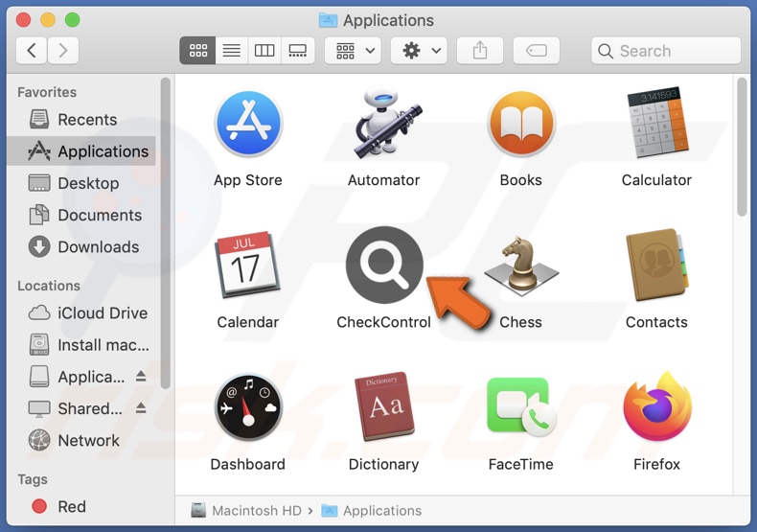Switch to gallery view
The width and height of the screenshot is (757, 532).
click(297, 50)
